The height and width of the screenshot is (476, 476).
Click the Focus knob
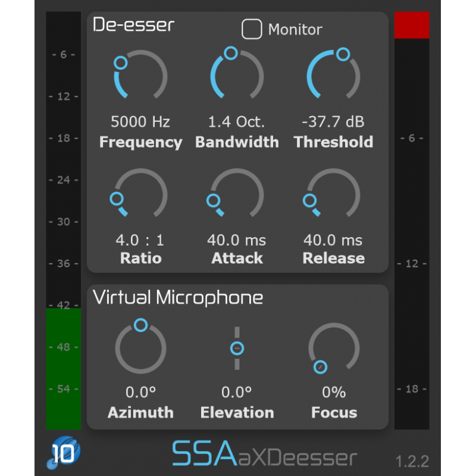pos(334,347)
